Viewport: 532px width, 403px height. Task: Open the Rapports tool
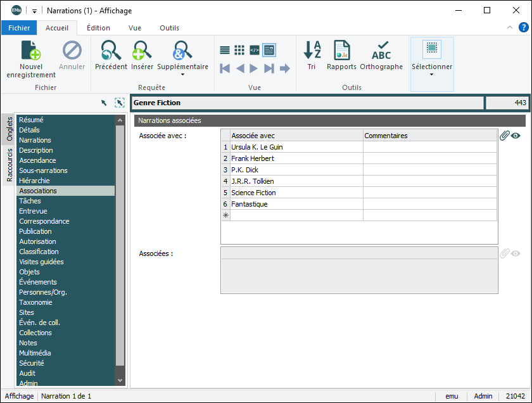tap(341, 51)
